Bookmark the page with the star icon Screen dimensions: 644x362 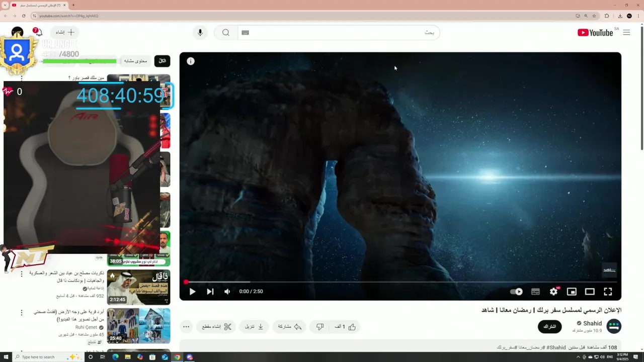(x=594, y=16)
